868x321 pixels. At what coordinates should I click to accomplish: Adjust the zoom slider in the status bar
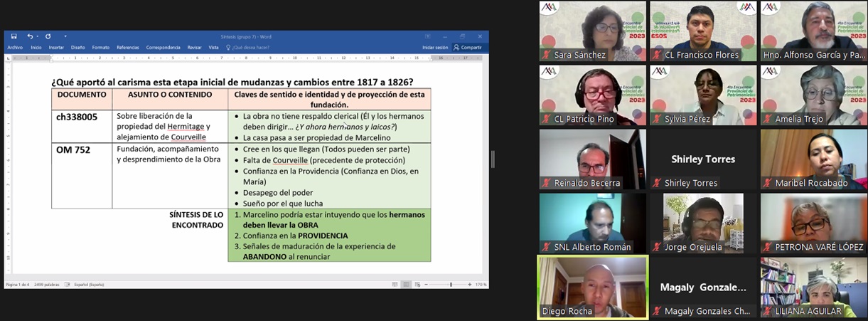click(451, 284)
